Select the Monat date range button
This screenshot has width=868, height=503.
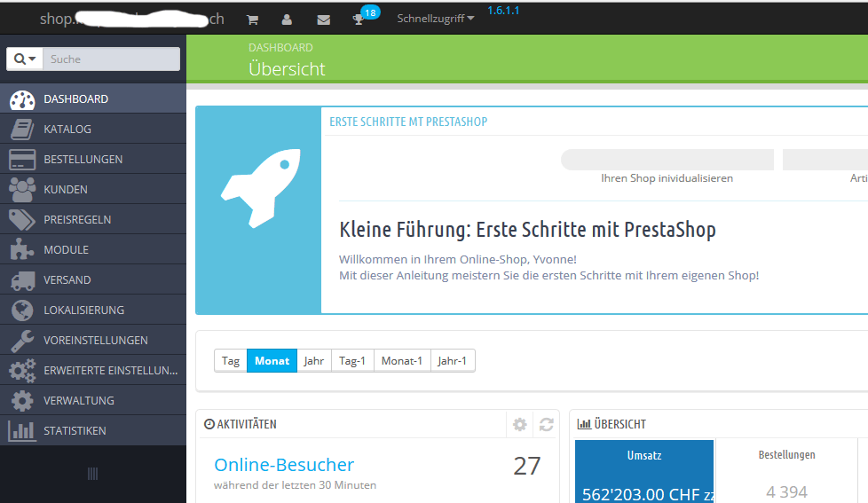click(x=272, y=361)
